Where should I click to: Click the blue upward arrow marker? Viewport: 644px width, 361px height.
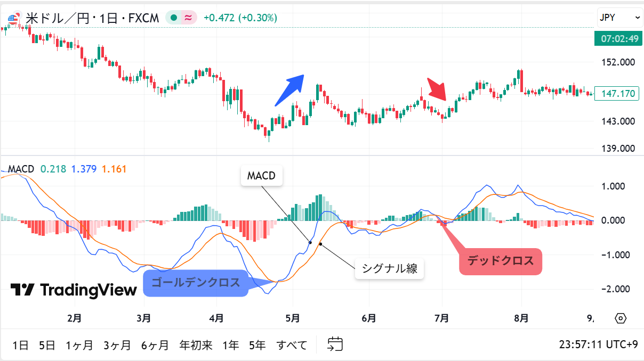(288, 89)
